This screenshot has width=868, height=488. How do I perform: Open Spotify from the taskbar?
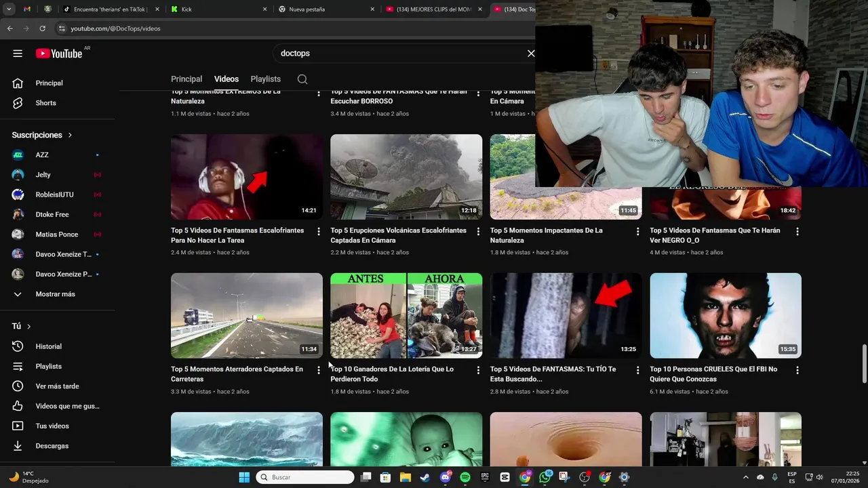click(465, 477)
